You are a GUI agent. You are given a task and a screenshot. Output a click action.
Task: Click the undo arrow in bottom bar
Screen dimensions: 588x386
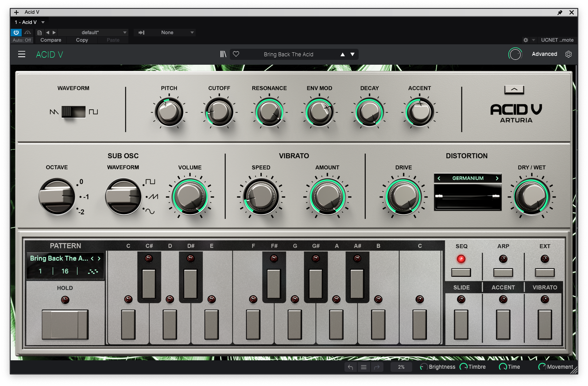pos(350,367)
